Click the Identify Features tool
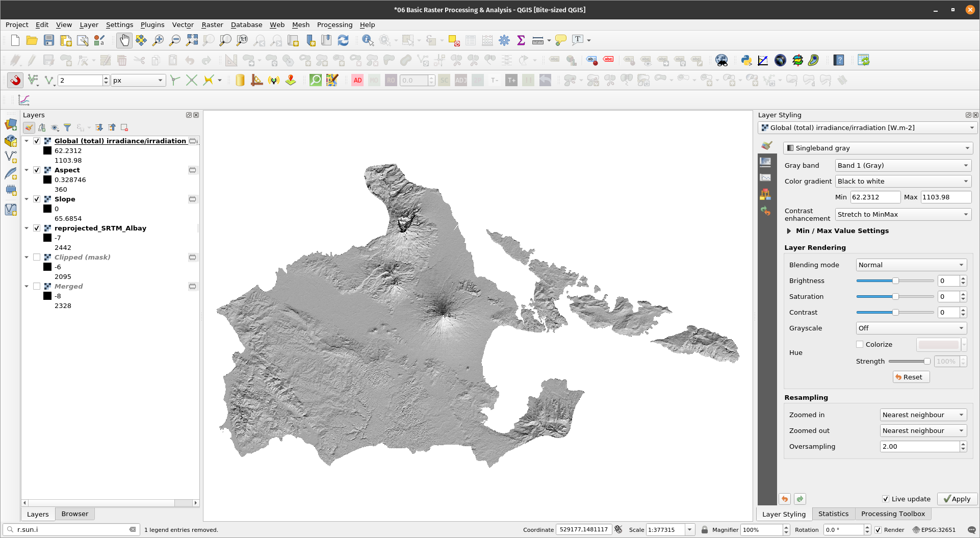This screenshot has width=980, height=538. click(x=367, y=40)
